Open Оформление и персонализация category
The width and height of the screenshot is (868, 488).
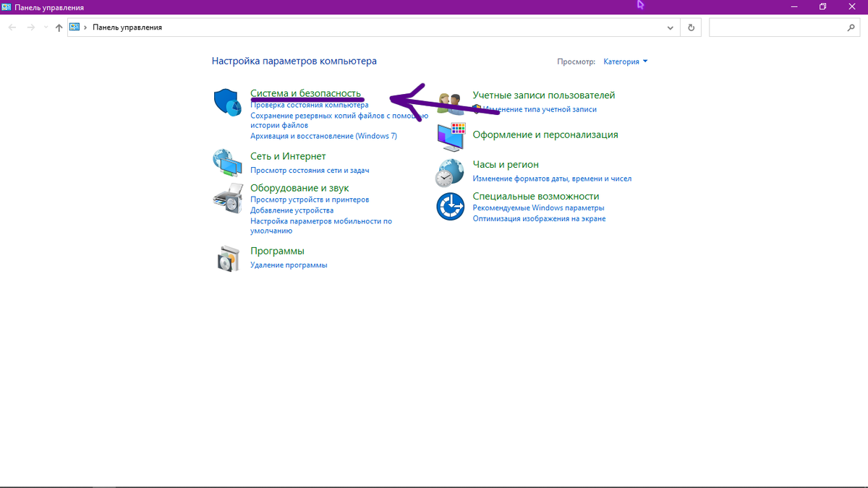545,134
